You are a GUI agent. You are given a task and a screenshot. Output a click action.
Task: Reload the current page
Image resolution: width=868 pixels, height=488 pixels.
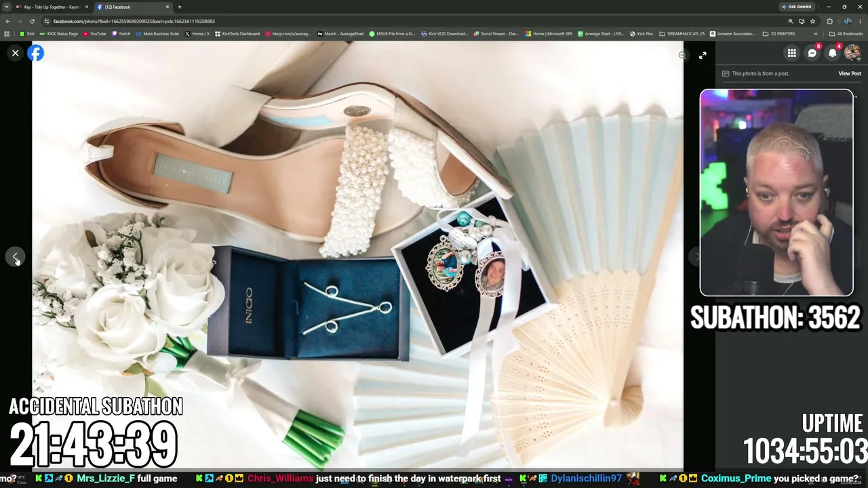(32, 21)
